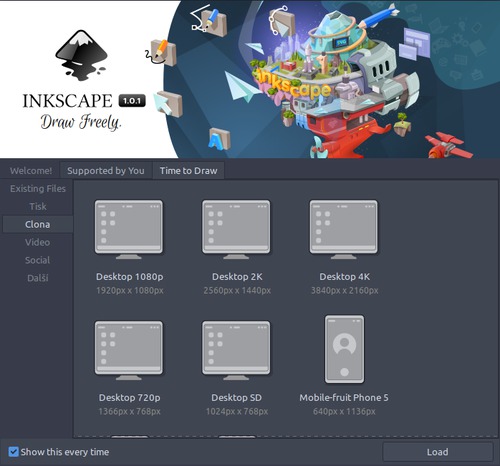Select the Video template category

[x=38, y=242]
